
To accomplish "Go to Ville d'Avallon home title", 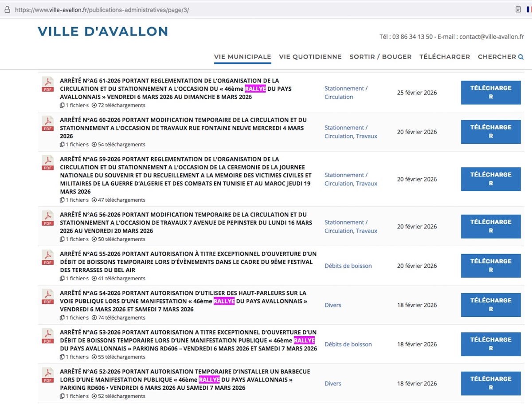I will coord(103,31).
